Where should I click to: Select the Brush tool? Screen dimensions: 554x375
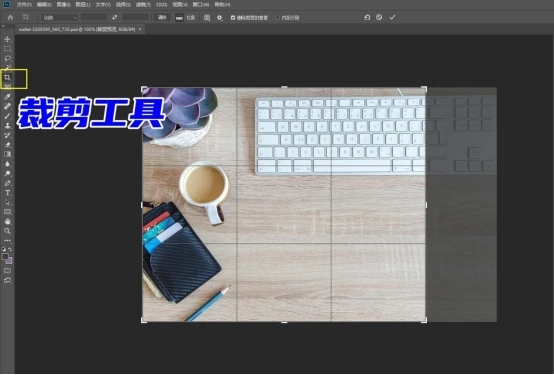pos(7,116)
